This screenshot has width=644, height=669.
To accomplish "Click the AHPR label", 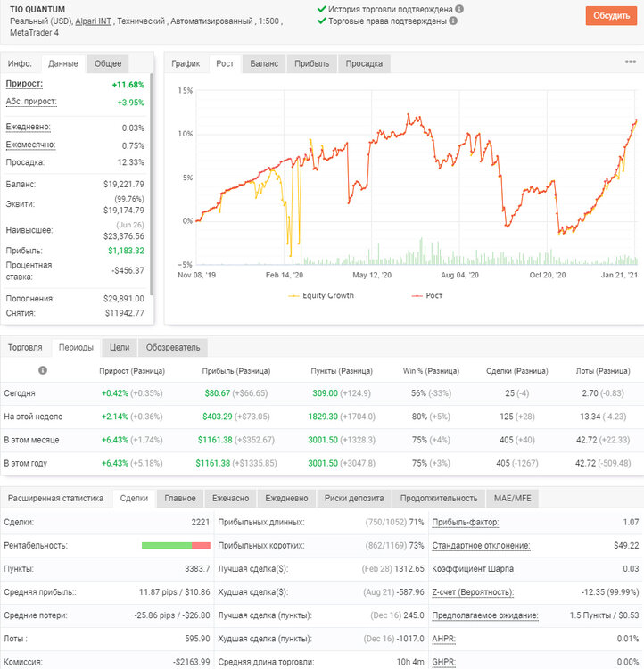I will 443,639.
